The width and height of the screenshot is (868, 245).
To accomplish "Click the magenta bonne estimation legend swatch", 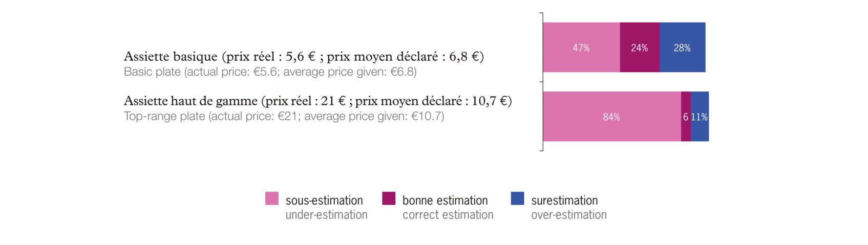I will tap(389, 198).
